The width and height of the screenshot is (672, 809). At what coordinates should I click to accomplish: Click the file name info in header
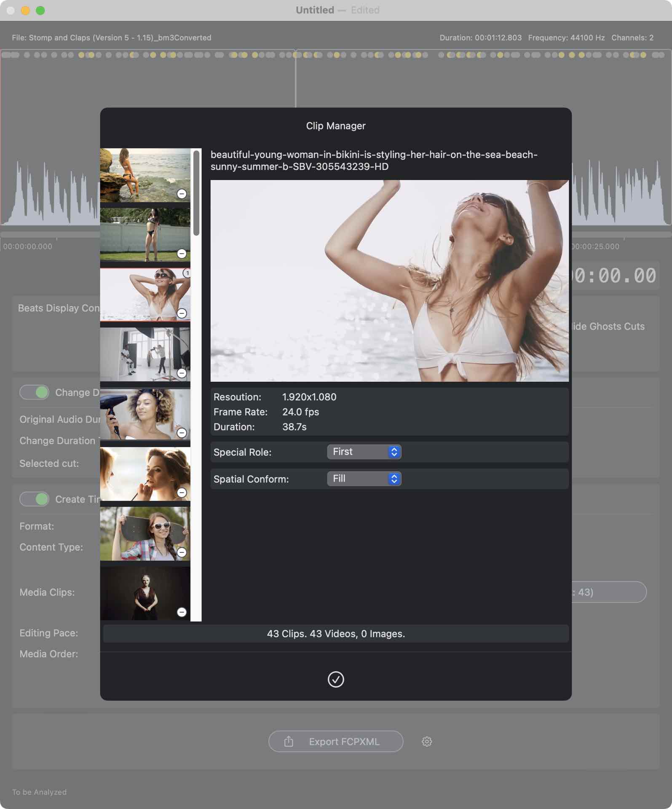[112, 38]
